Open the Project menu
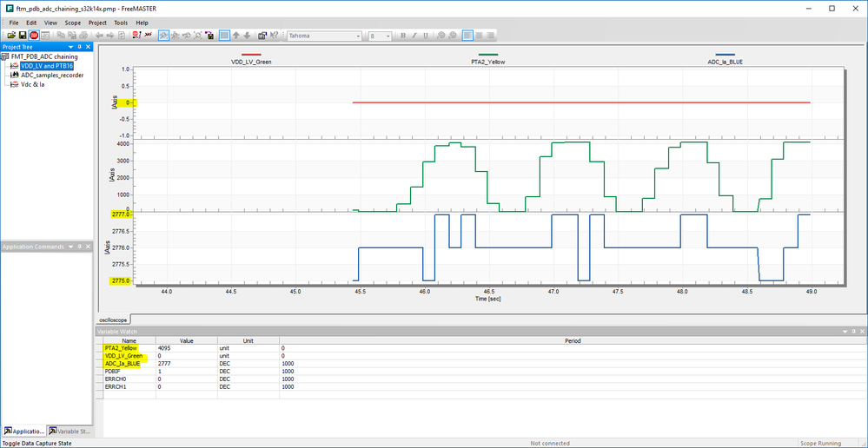This screenshot has width=868, height=448. pyautogui.click(x=97, y=23)
